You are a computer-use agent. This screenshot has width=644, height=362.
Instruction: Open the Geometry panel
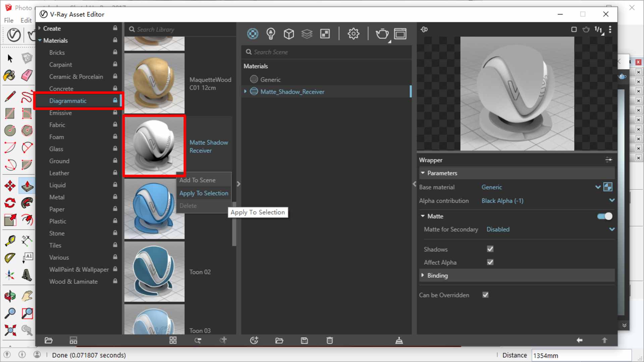pyautogui.click(x=288, y=34)
